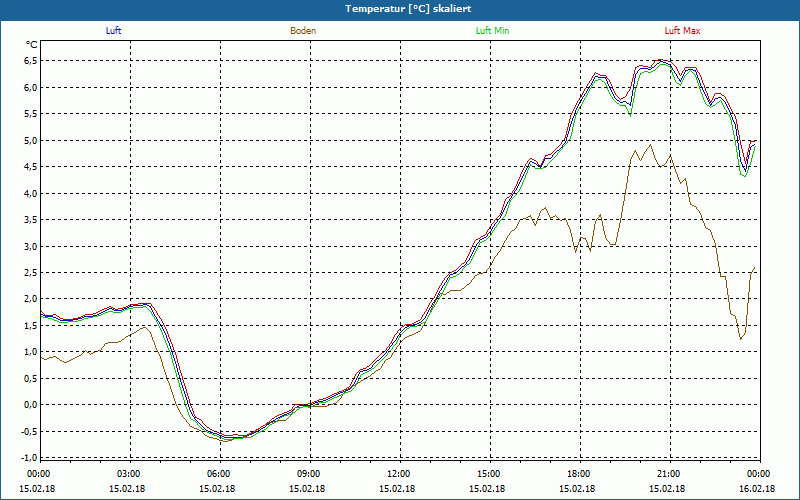This screenshot has width=800, height=500.
Task: Click the '15:00' time label
Action: (x=488, y=474)
